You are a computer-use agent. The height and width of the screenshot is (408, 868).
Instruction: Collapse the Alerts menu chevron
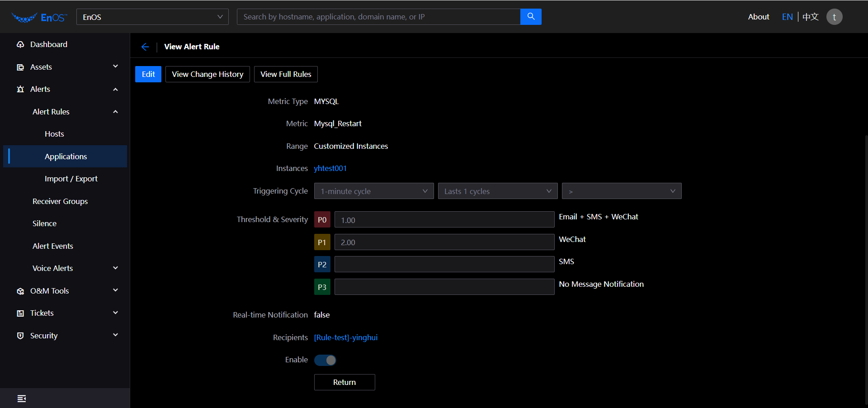point(115,89)
